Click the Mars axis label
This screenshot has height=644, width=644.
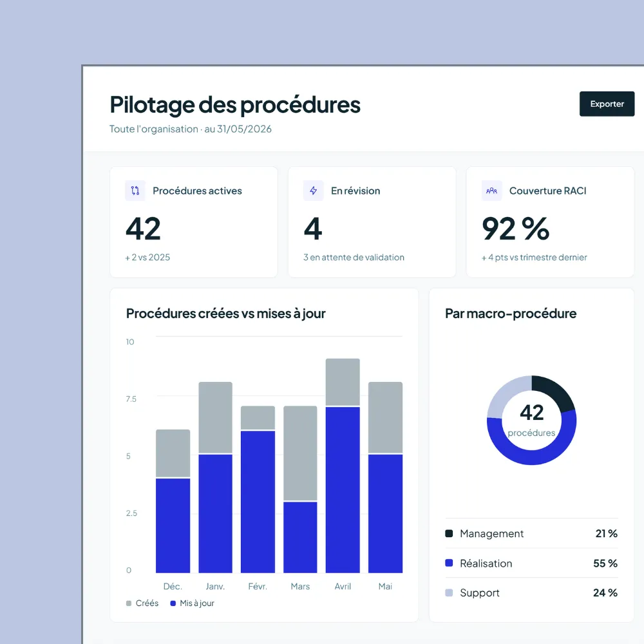coord(300,586)
